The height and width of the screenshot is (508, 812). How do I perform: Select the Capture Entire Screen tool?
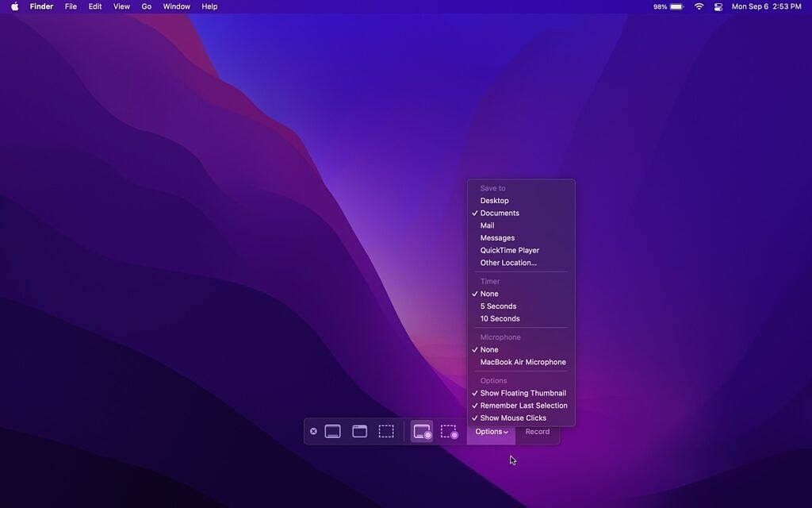[x=332, y=431]
